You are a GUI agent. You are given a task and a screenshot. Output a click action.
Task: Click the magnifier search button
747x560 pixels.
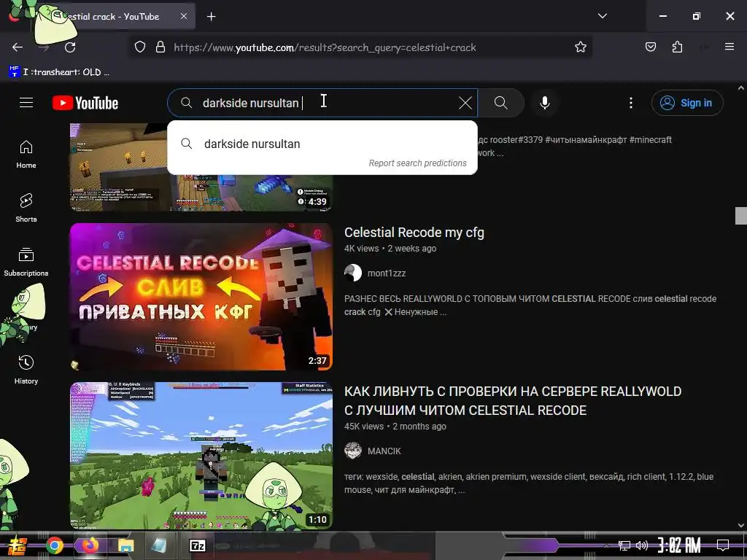500,103
